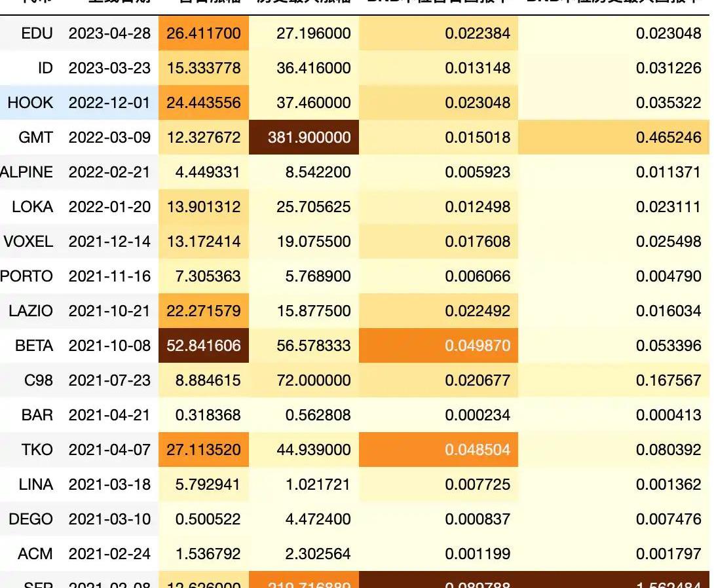Viewport: 714px width, 588px height.
Task: Select the cell 0.001797
Action: [x=668, y=553]
